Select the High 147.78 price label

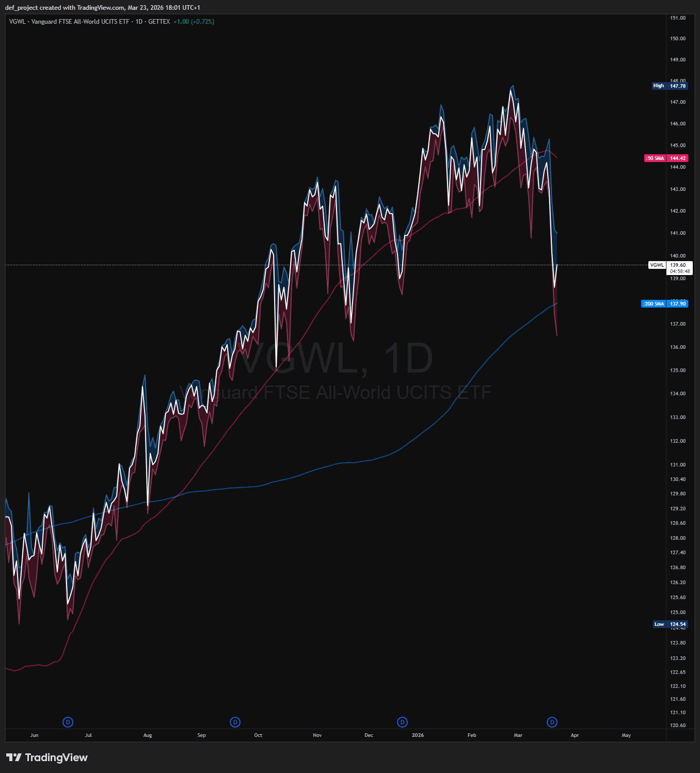point(670,86)
